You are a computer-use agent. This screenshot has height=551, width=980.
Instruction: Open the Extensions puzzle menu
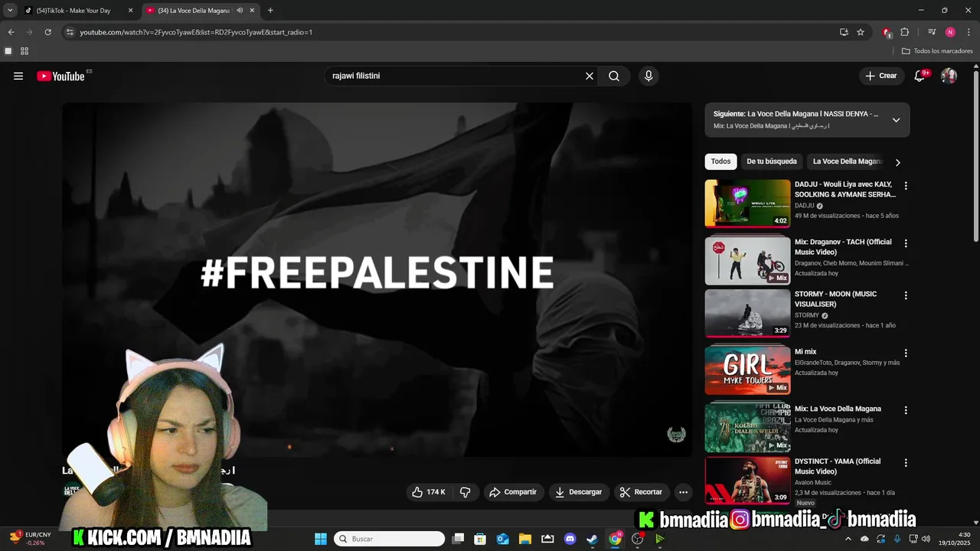(x=905, y=32)
